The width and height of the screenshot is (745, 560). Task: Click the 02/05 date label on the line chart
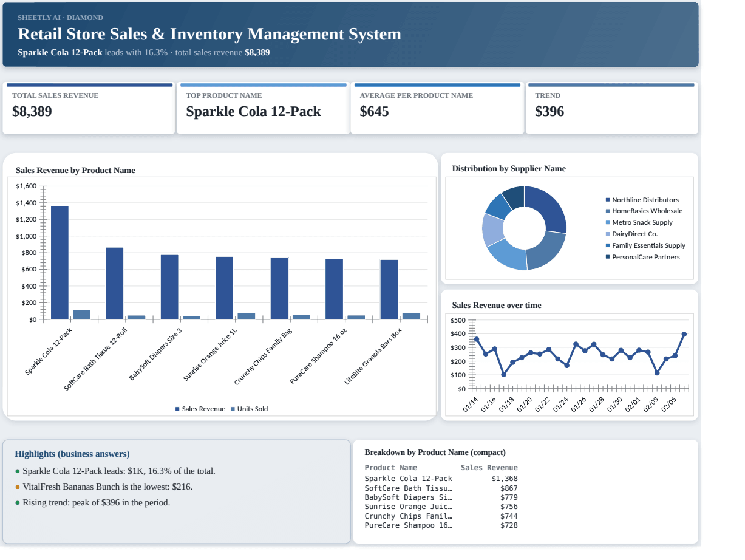668,405
